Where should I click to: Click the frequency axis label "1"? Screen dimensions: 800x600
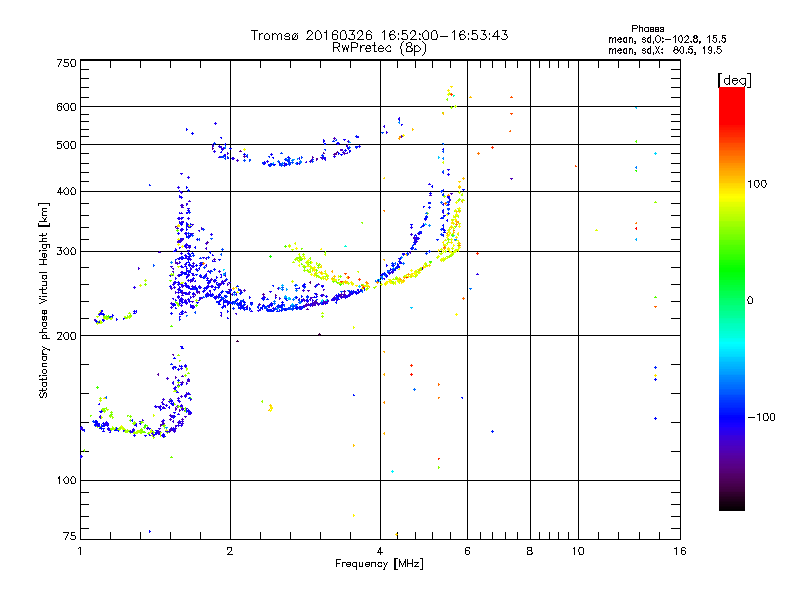pos(80,551)
